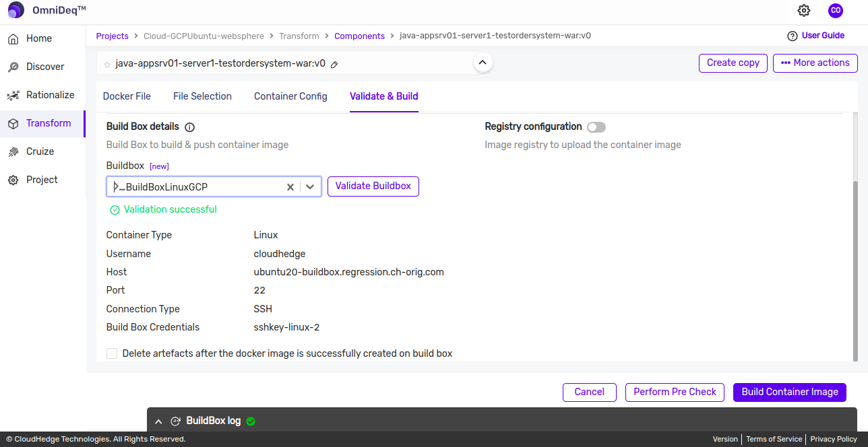Check Delete artefacts after docker image created
Screen dimensions: 868x447
[x=112, y=353]
